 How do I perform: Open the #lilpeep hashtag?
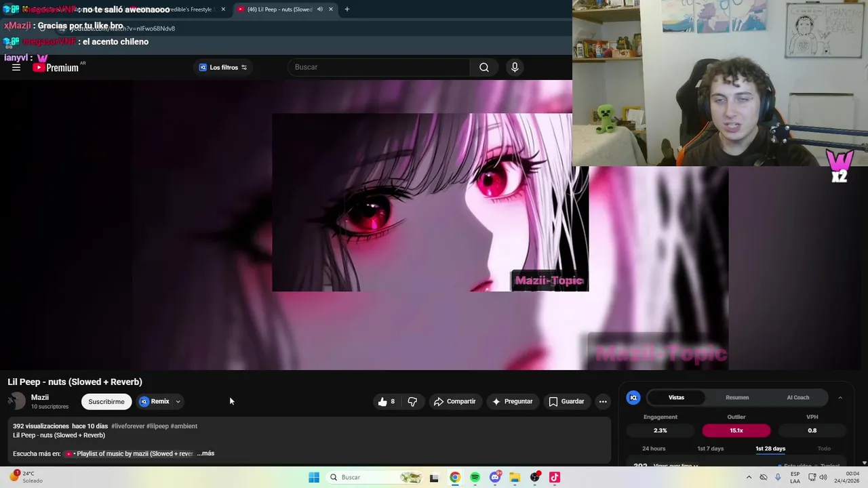(x=157, y=426)
